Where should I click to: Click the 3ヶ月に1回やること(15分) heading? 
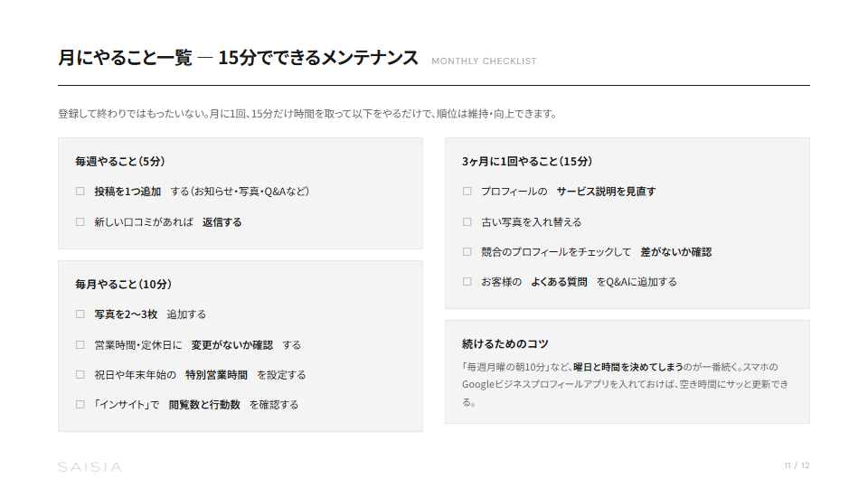(x=527, y=162)
